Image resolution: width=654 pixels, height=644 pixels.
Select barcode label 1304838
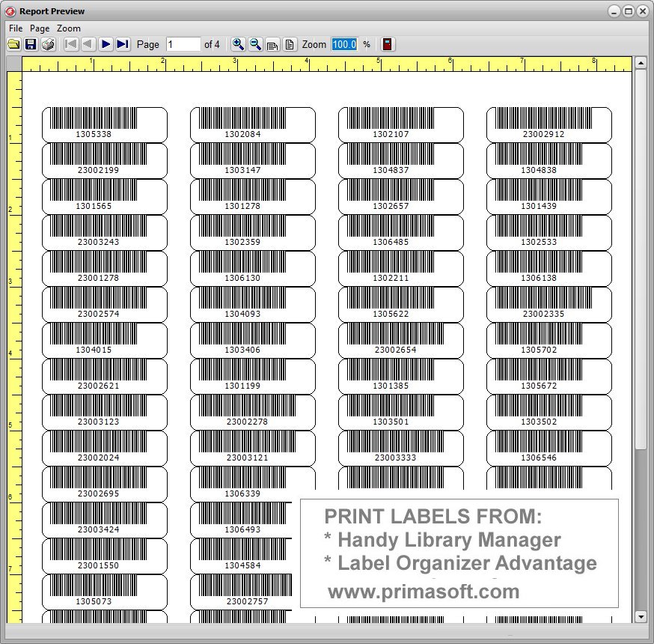tap(549, 161)
